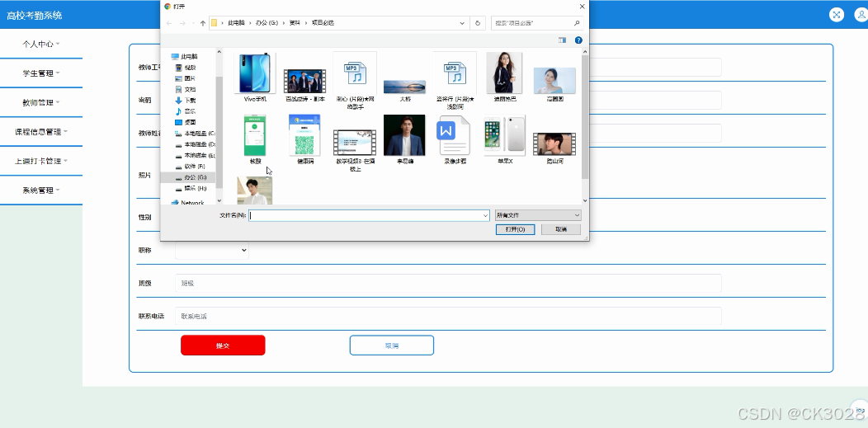Click the red 提交 submit button
This screenshot has height=428, width=868.
pos(223,346)
